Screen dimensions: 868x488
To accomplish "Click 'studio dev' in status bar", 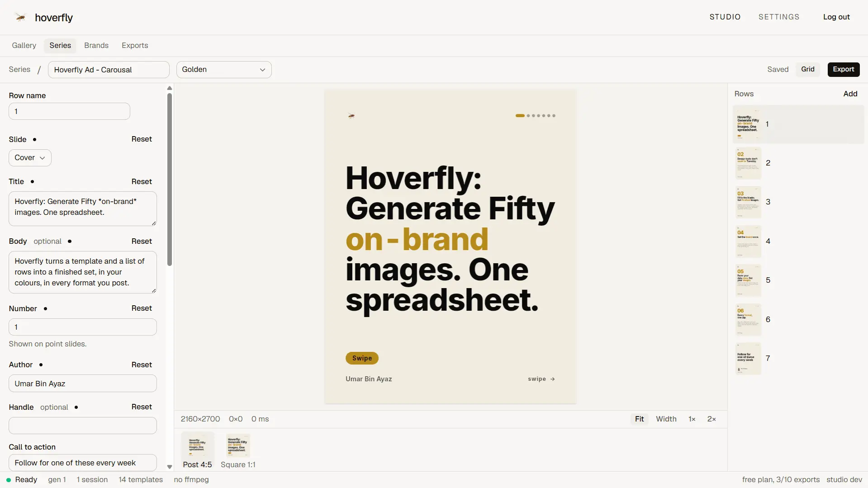I will 844,480.
